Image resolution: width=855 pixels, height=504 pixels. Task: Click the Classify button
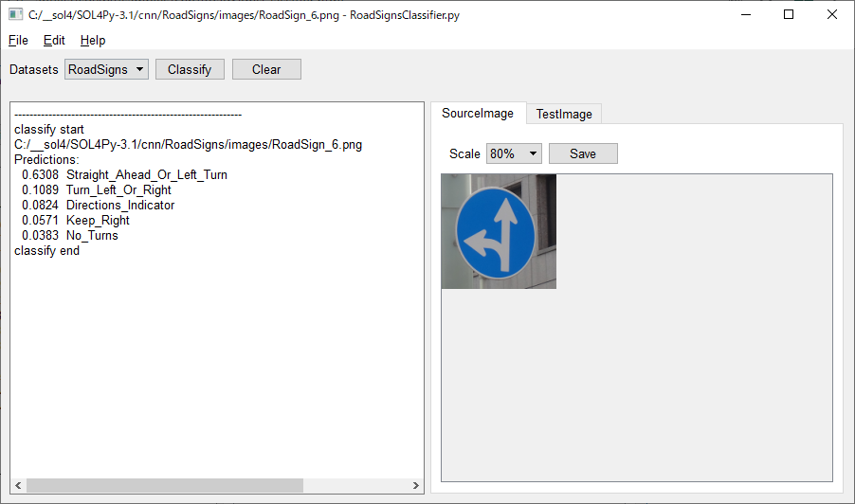pos(190,70)
